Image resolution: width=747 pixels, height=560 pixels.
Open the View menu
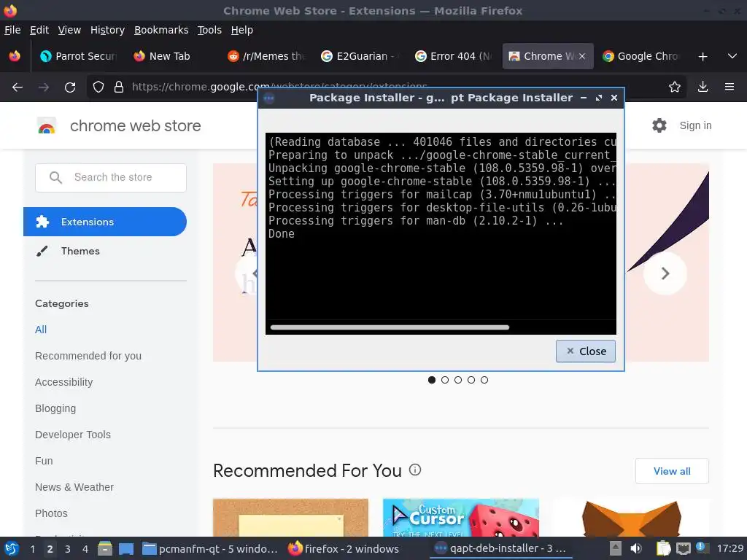69,30
